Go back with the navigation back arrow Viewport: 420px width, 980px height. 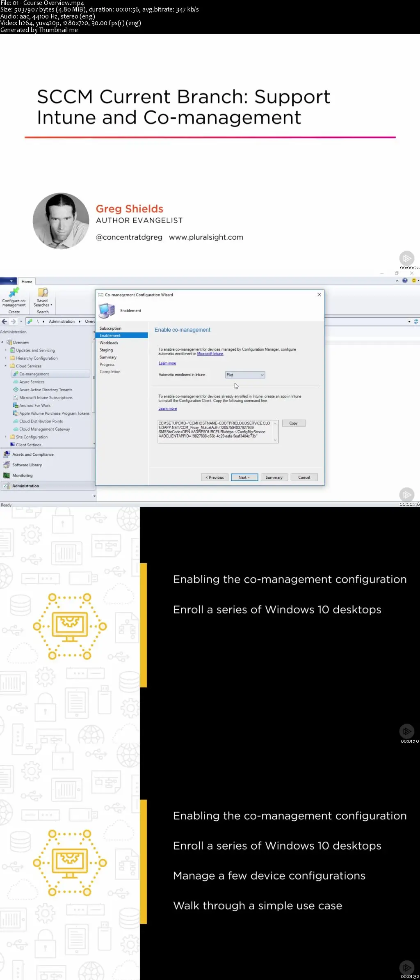pyautogui.click(x=5, y=321)
